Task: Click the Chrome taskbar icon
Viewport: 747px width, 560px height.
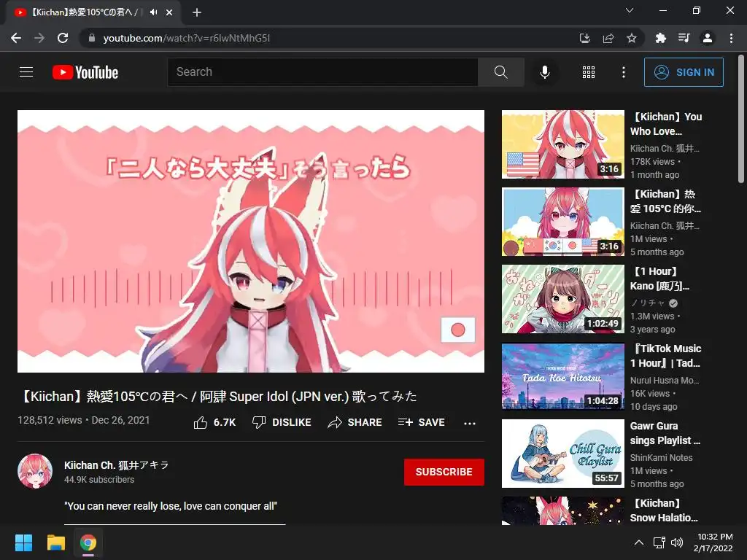Action: 88,542
